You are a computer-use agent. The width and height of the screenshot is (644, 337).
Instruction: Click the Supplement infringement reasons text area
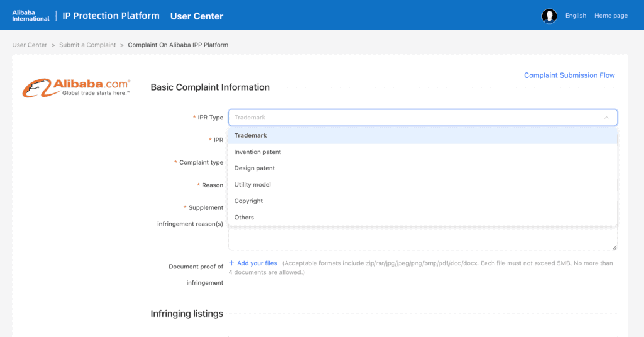[x=423, y=238]
